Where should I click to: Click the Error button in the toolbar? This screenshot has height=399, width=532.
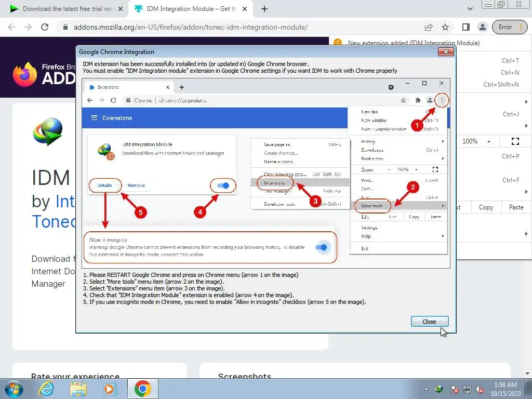[510, 27]
